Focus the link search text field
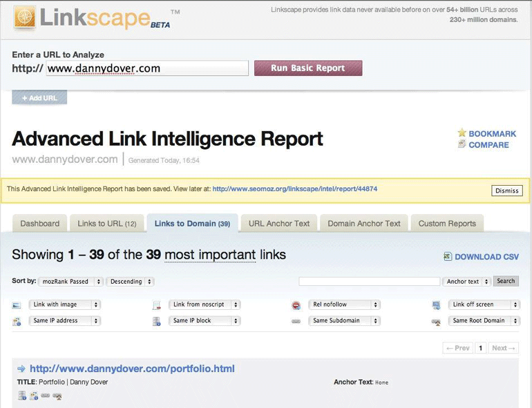532x408 pixels. [x=370, y=281]
